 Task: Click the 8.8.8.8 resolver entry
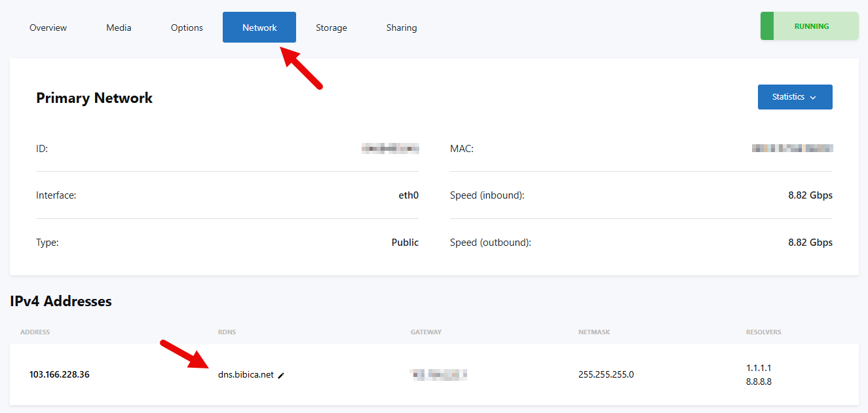759,382
